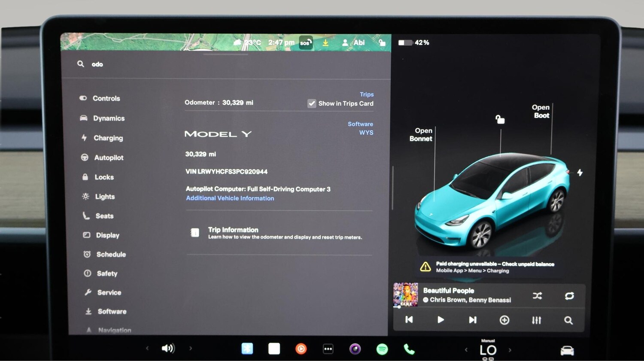This screenshot has width=644, height=361.
Task: Follow the Trips link above the checkbox
Action: coord(367,94)
